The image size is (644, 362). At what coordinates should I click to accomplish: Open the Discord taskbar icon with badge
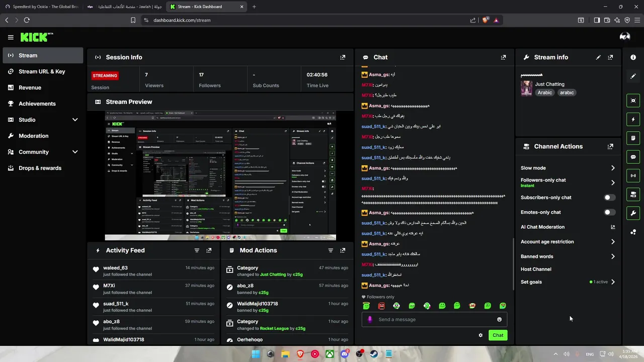[x=345, y=354]
